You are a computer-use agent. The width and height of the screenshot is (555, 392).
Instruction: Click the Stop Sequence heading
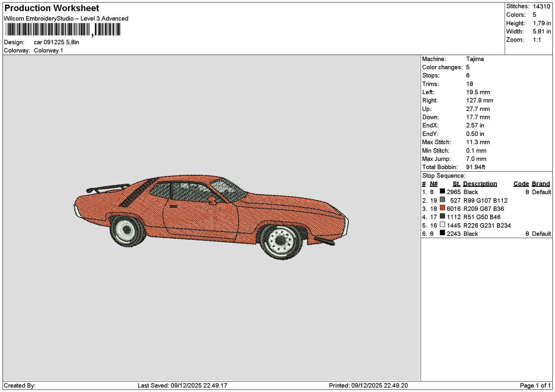(x=444, y=175)
